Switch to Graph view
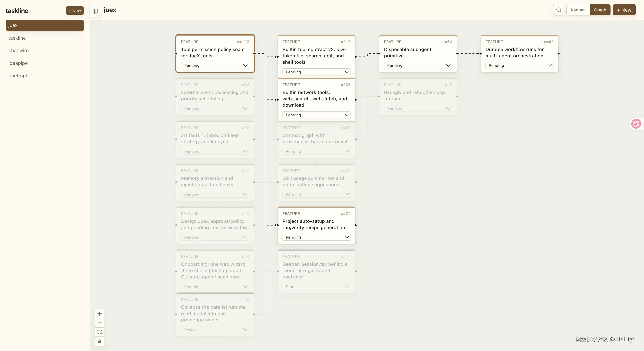The width and height of the screenshot is (644, 351). (x=600, y=10)
